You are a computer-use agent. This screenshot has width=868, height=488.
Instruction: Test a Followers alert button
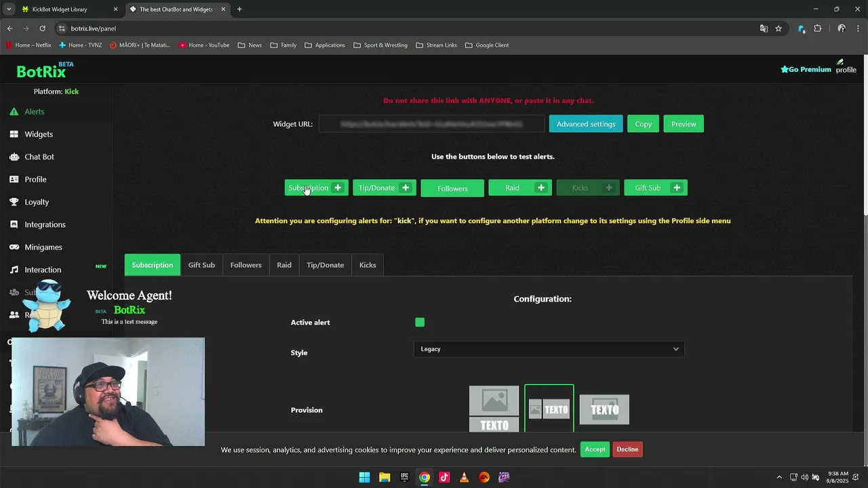coord(452,188)
